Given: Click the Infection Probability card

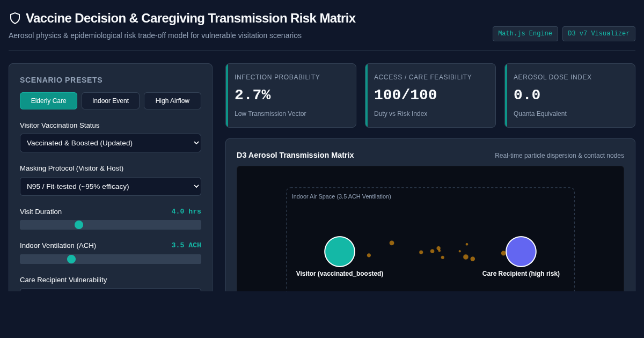Looking at the screenshot, I should (x=291, y=95).
